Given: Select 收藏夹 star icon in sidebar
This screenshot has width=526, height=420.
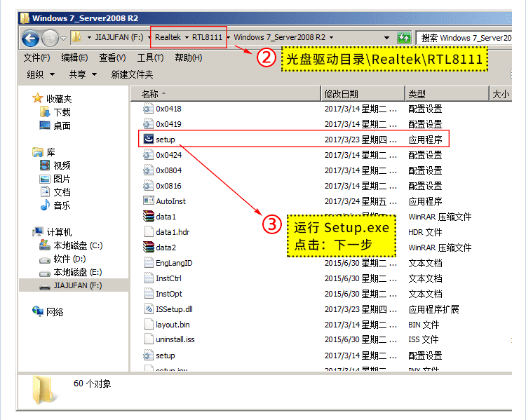Looking at the screenshot, I should (x=37, y=98).
